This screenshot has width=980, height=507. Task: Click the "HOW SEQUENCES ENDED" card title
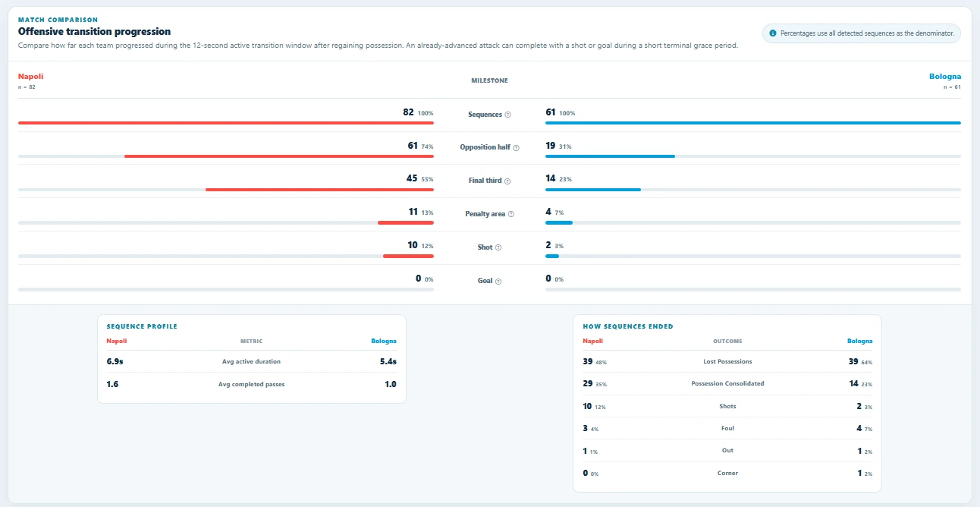[x=628, y=326]
